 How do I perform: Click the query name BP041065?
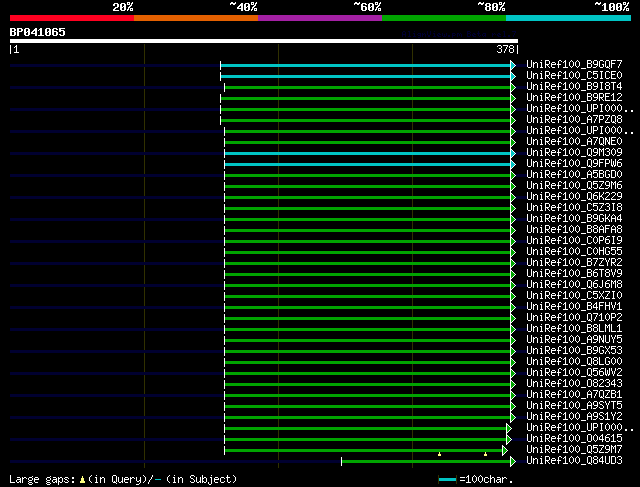(x=38, y=32)
